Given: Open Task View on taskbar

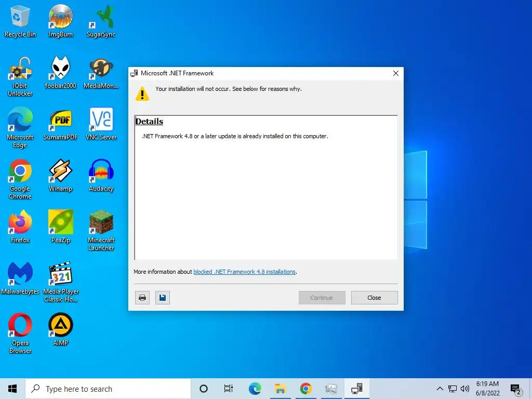Looking at the screenshot, I should coord(229,389).
